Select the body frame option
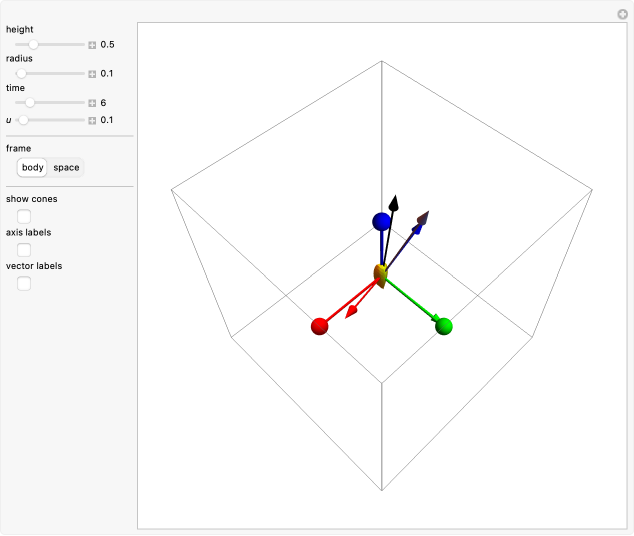The width and height of the screenshot is (634, 536). point(32,167)
